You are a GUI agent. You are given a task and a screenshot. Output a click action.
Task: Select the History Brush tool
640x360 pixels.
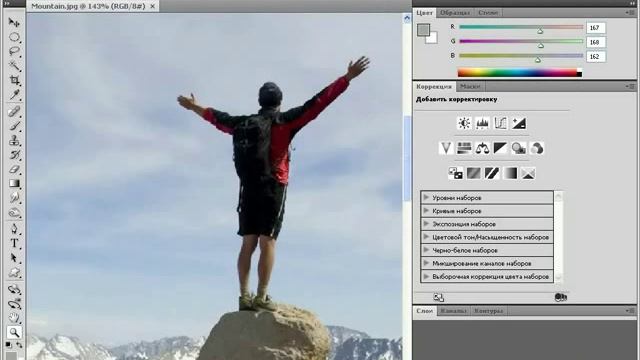[x=14, y=155]
